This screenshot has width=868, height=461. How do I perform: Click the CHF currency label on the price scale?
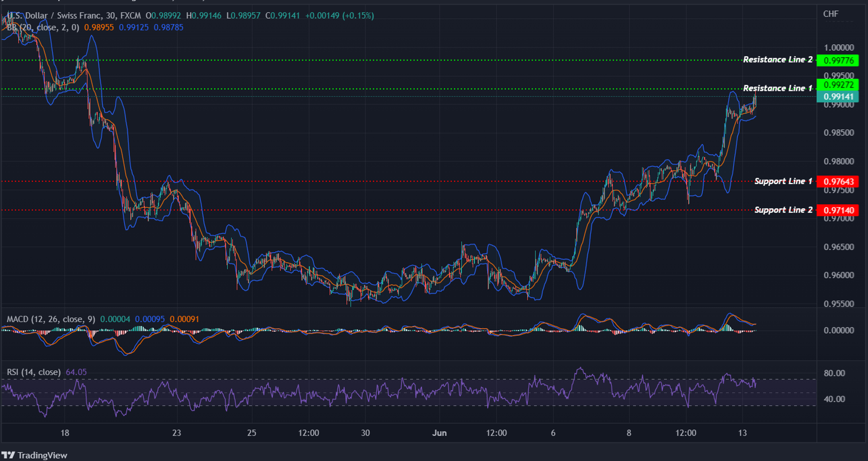[830, 14]
